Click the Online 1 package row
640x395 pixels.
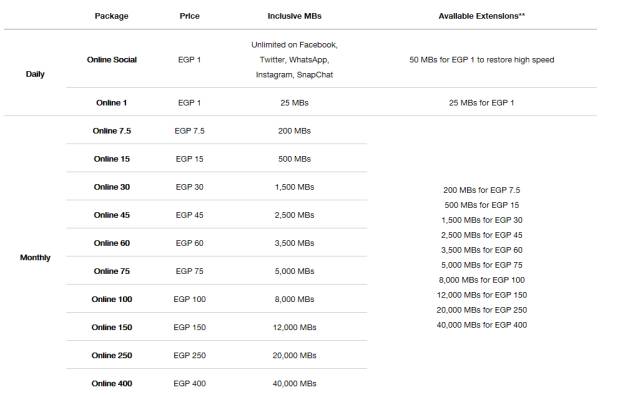[331, 102]
